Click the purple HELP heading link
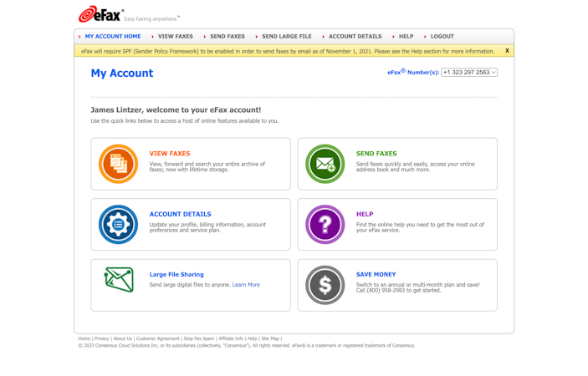Screen dimensions: 588x376 pyautogui.click(x=365, y=214)
